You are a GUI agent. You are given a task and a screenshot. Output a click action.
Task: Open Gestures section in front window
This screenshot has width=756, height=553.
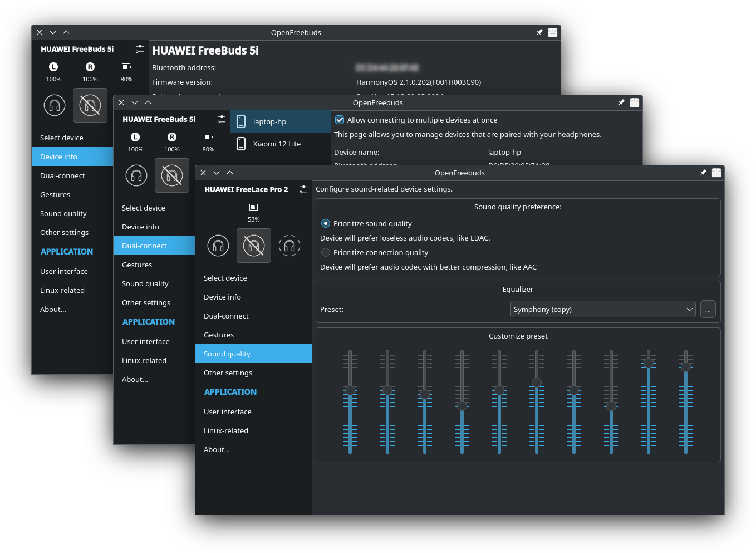[254, 335]
